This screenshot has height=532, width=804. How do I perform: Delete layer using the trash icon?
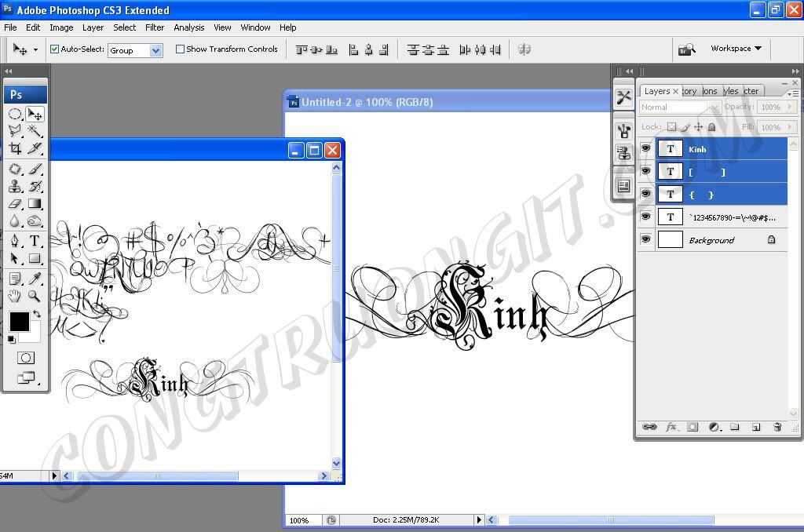click(x=777, y=427)
